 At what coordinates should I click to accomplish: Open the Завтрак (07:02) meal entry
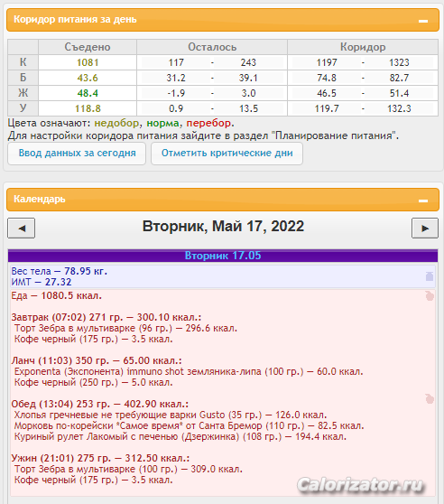106,317
